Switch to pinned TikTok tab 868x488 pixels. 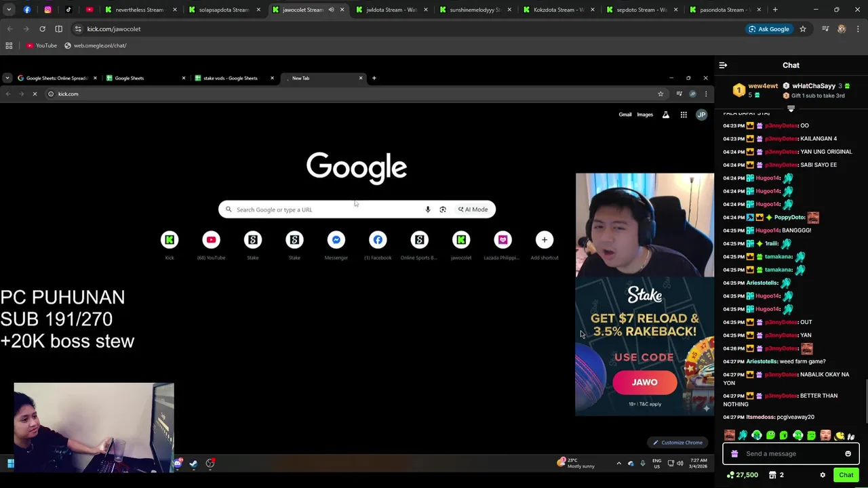tap(68, 9)
